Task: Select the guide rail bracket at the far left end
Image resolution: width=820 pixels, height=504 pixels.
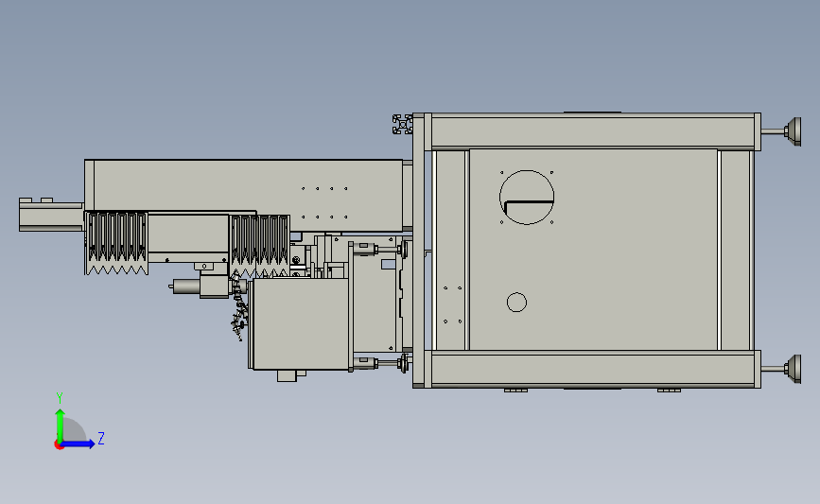Action: [x=51, y=215]
